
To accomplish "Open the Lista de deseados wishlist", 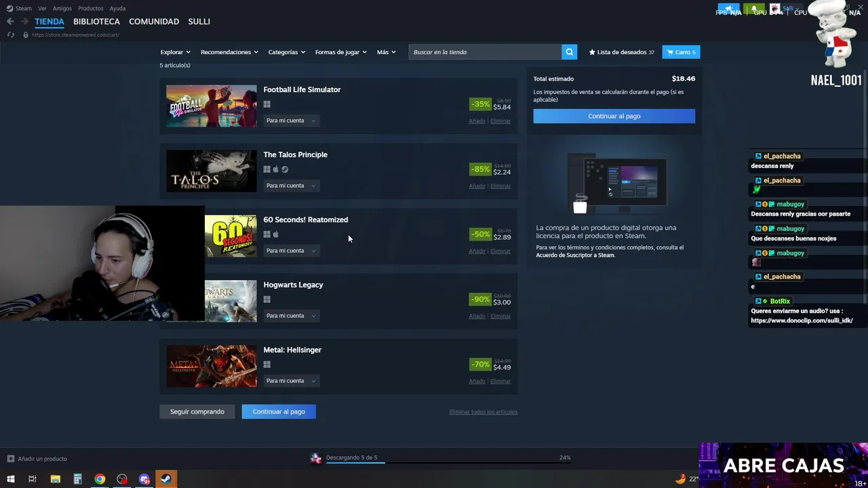I will pos(622,52).
